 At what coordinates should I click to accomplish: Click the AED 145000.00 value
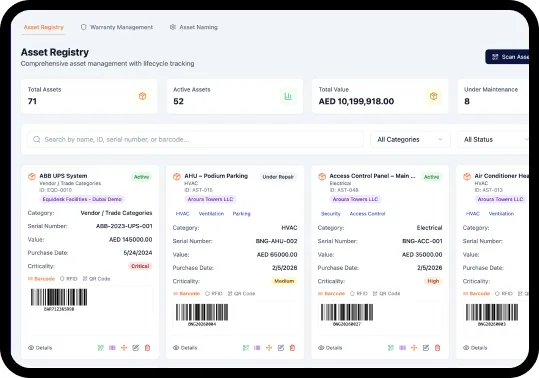[x=131, y=240]
